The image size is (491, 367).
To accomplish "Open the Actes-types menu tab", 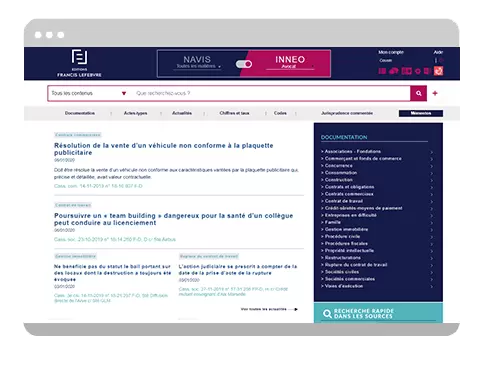I will (x=136, y=113).
